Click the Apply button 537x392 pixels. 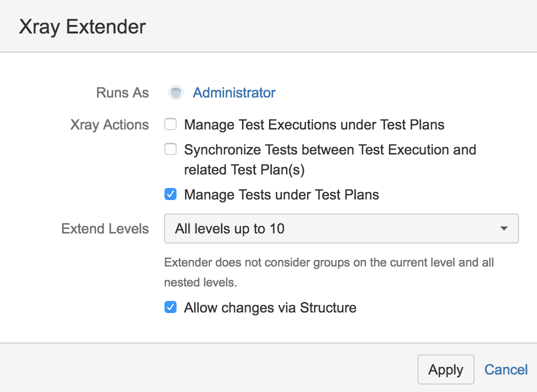click(446, 369)
